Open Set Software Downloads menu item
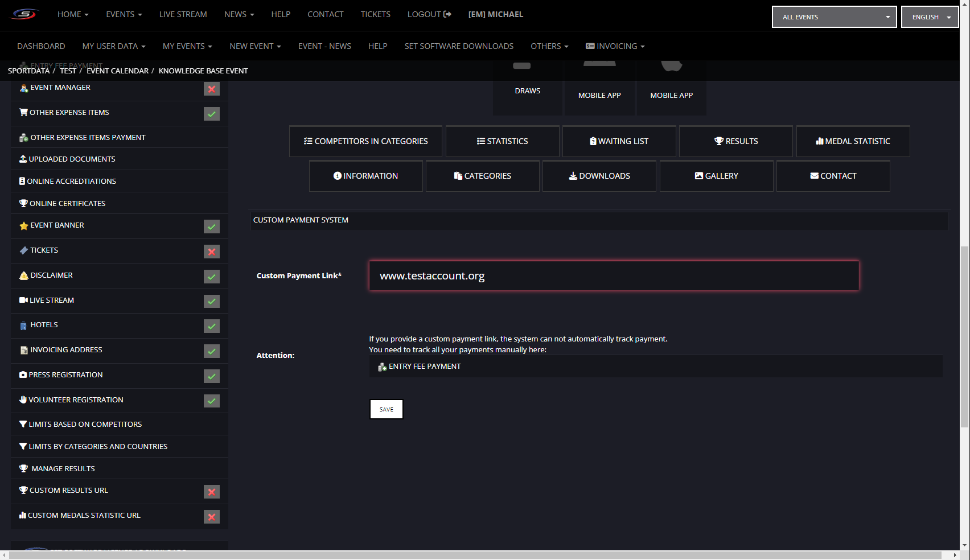The width and height of the screenshot is (970, 560). (x=459, y=46)
